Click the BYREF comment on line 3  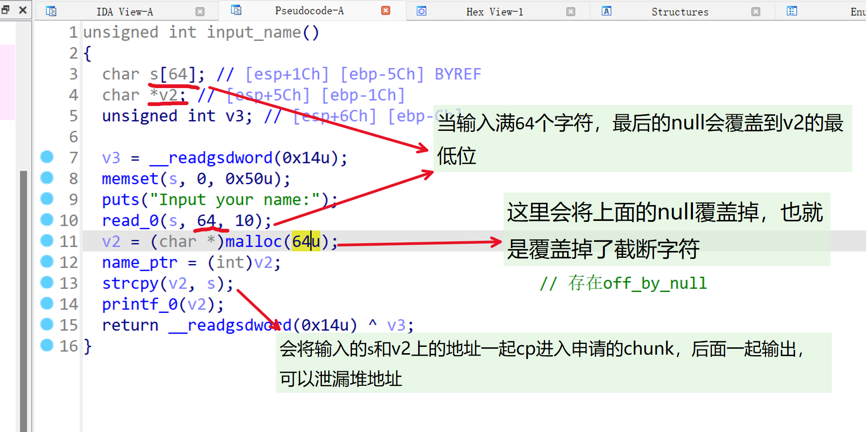[x=458, y=74]
